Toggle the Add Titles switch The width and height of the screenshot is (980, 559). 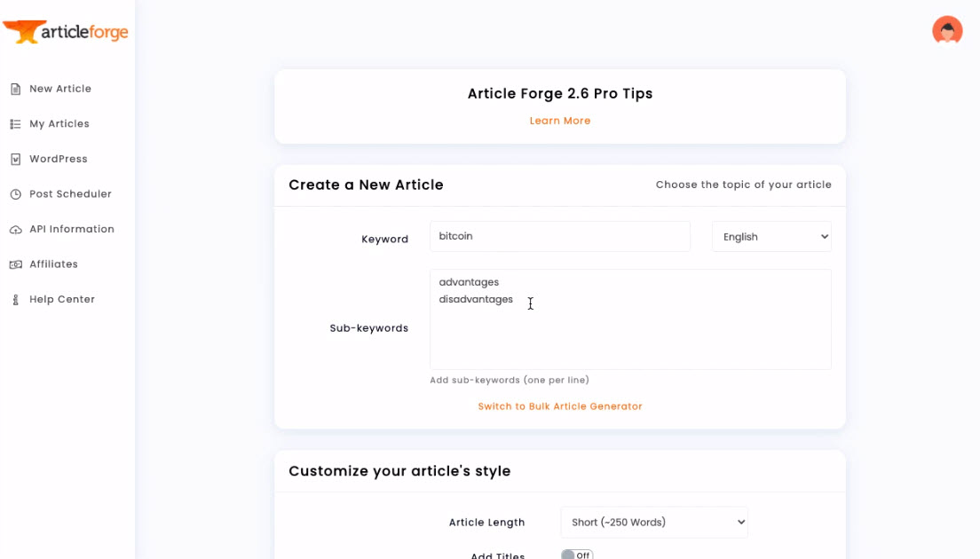576,555
